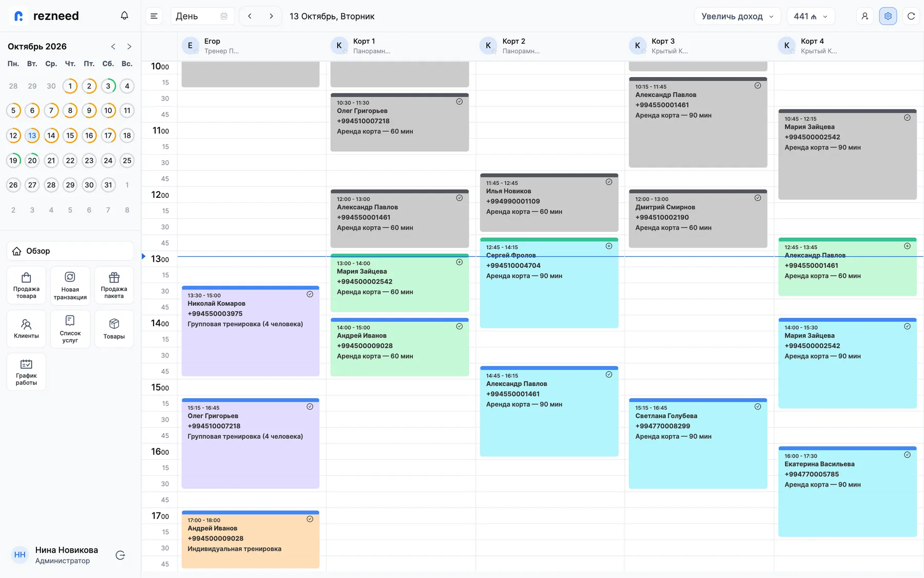This screenshot has width=924, height=578.
Task: Open the 441 balance dropdown
Action: point(811,16)
